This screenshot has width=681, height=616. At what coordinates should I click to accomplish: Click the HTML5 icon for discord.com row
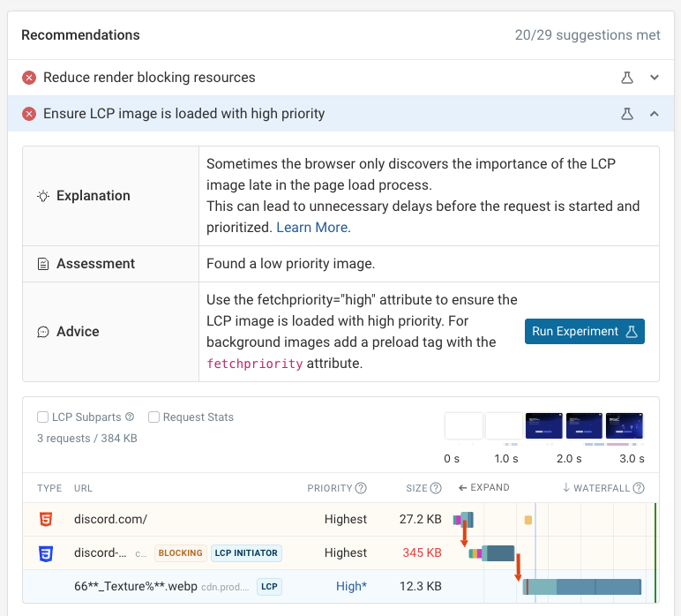click(46, 519)
